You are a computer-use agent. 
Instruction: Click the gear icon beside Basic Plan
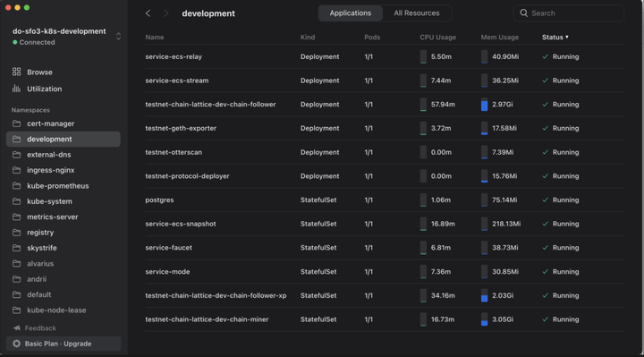pyautogui.click(x=16, y=344)
